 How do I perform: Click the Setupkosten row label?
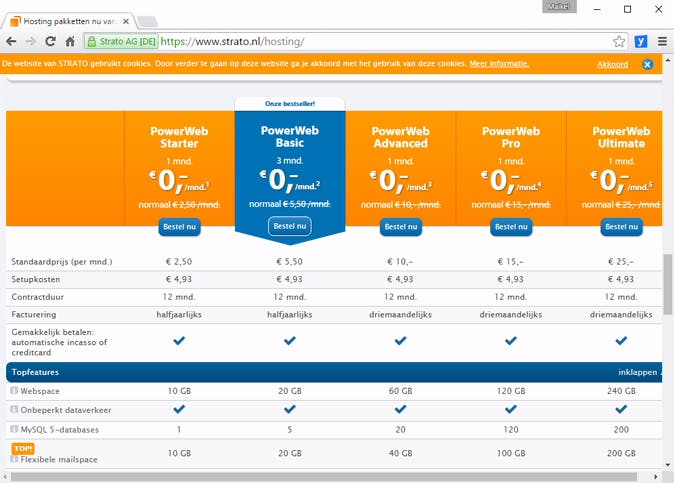tap(36, 279)
